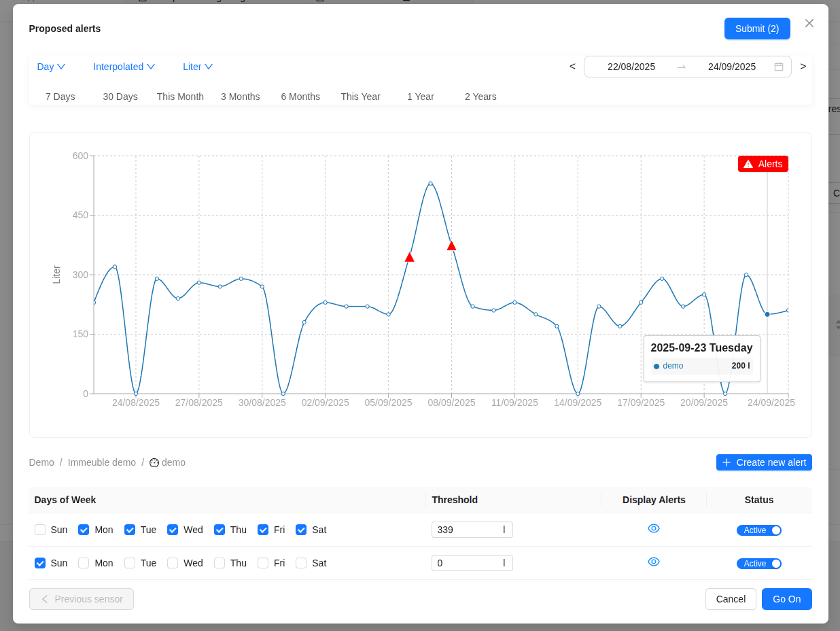840x631 pixels.
Task: Click the sensor icon beside demo breadcrumb
Action: point(154,462)
